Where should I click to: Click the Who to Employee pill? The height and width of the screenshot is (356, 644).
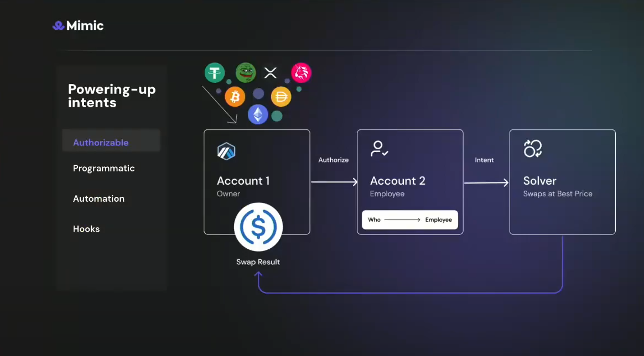point(410,220)
